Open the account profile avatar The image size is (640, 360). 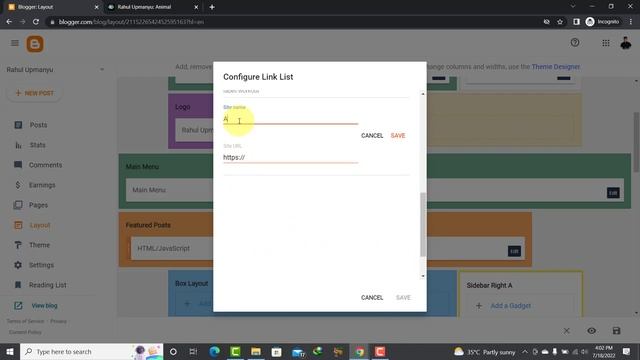(x=626, y=43)
